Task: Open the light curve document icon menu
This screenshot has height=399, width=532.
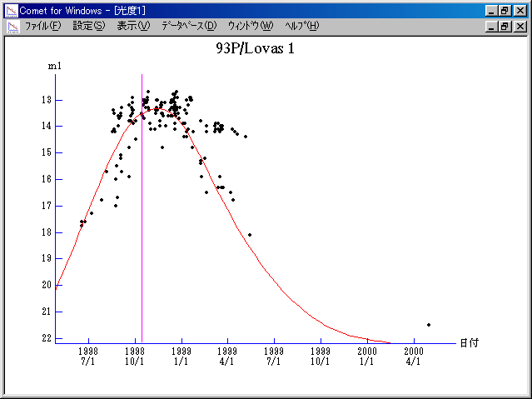Action: (12, 26)
